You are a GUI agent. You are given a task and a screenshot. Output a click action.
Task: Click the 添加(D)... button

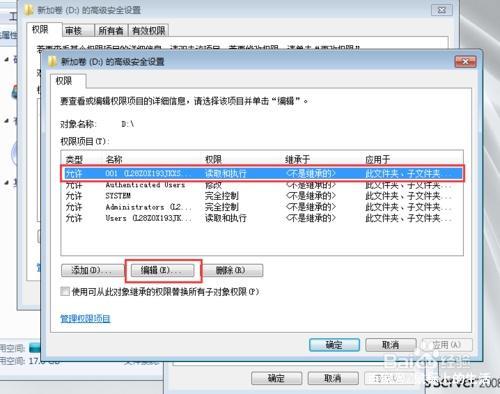point(92,270)
